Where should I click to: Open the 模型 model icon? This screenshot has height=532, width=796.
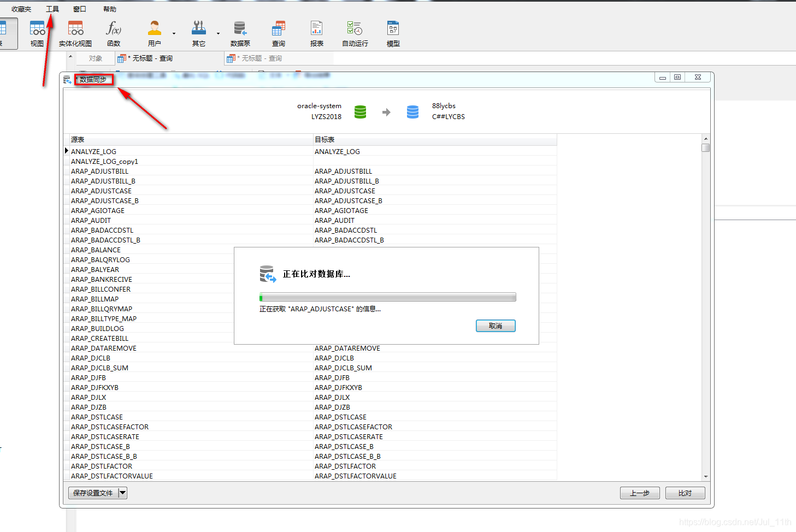click(393, 34)
